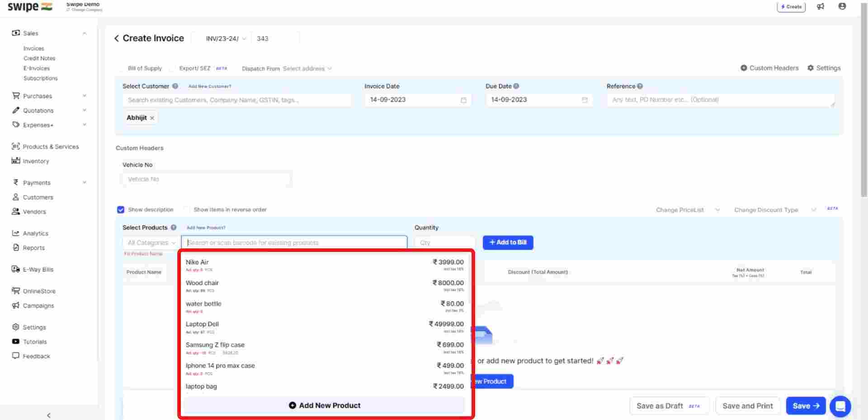Open Vendors in sidebar

click(29, 212)
